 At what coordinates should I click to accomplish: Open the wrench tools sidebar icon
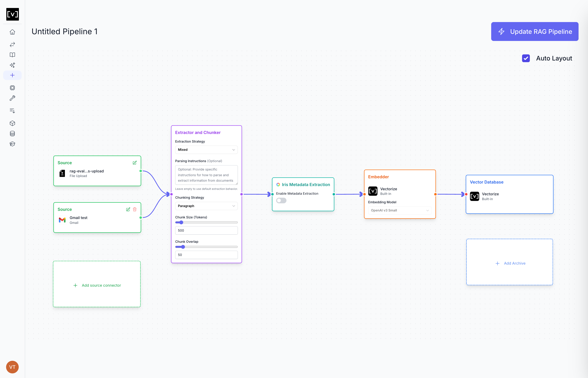click(x=12, y=98)
